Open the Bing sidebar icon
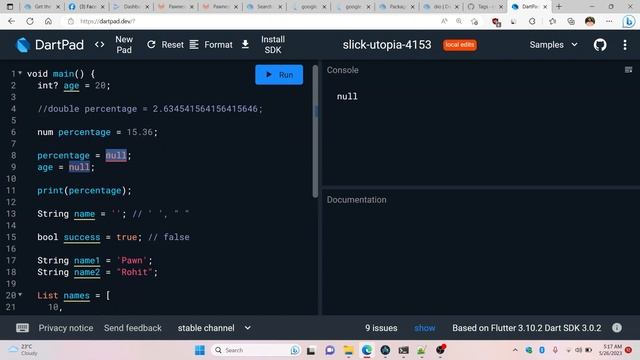Image resolution: width=640 pixels, height=360 pixels. pos(629,22)
